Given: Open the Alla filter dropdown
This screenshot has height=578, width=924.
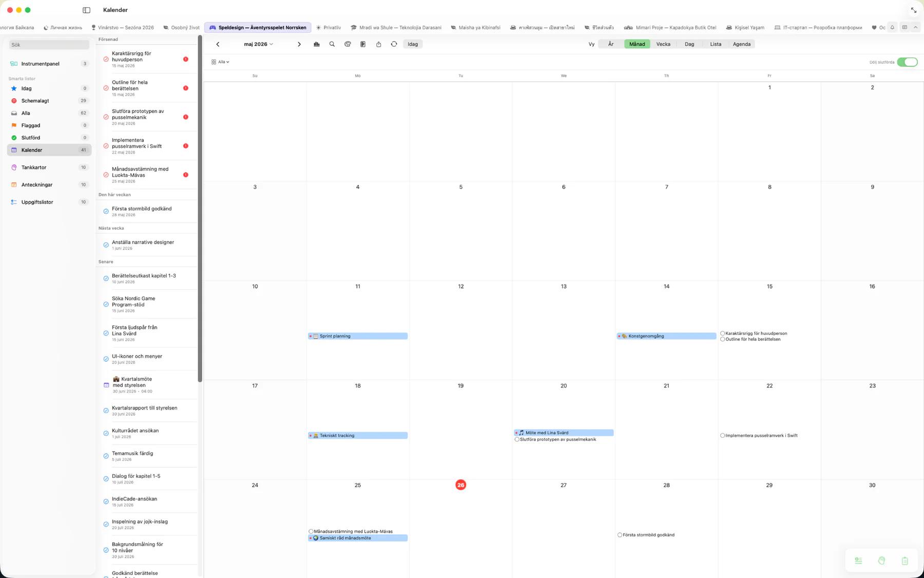Looking at the screenshot, I should coord(220,62).
